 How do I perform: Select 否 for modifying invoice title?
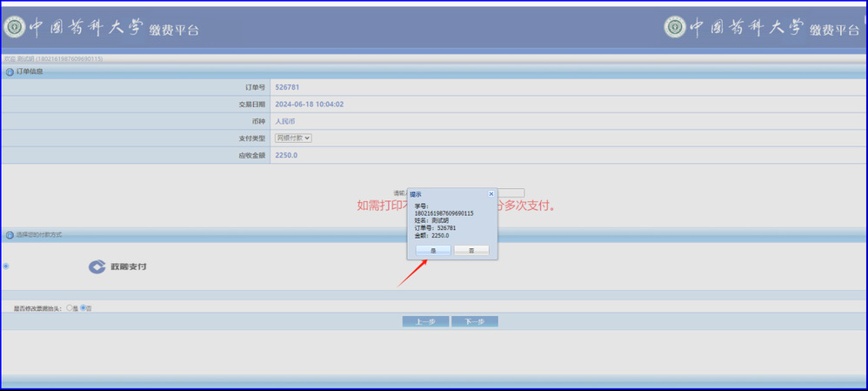[83, 308]
